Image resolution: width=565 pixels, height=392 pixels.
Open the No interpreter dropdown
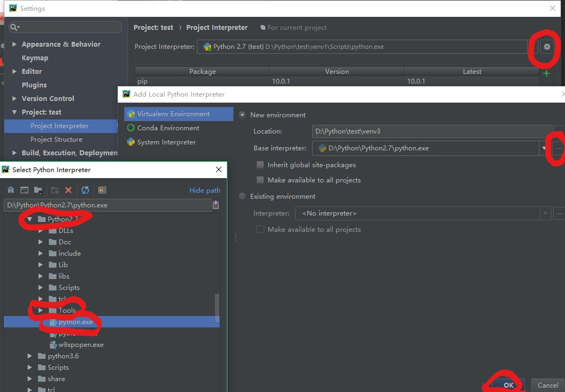click(545, 213)
